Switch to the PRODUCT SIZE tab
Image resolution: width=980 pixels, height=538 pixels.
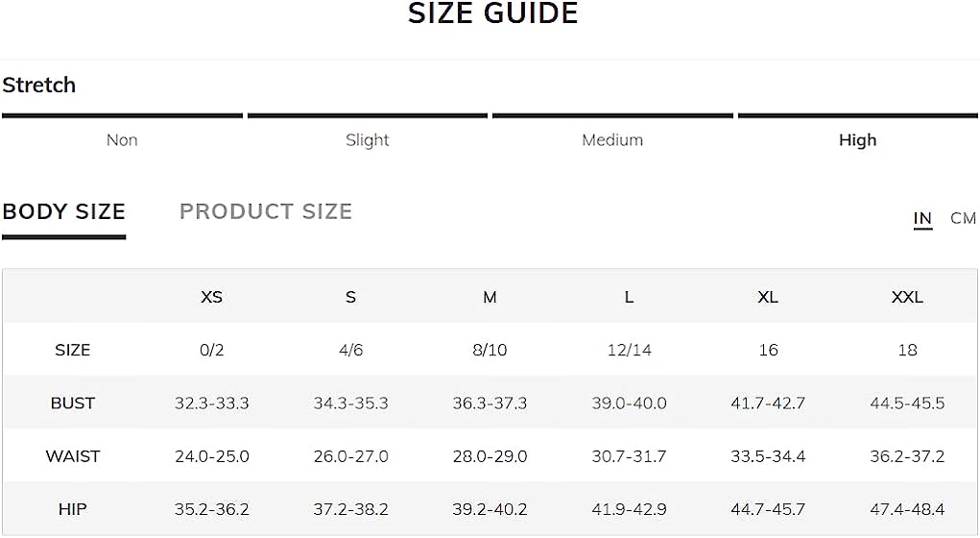coord(266,211)
